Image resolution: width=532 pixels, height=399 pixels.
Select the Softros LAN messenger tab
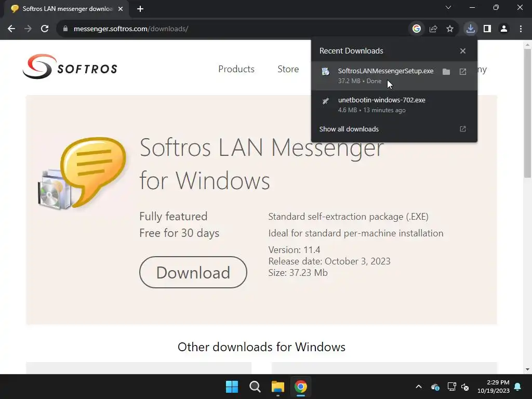click(67, 9)
